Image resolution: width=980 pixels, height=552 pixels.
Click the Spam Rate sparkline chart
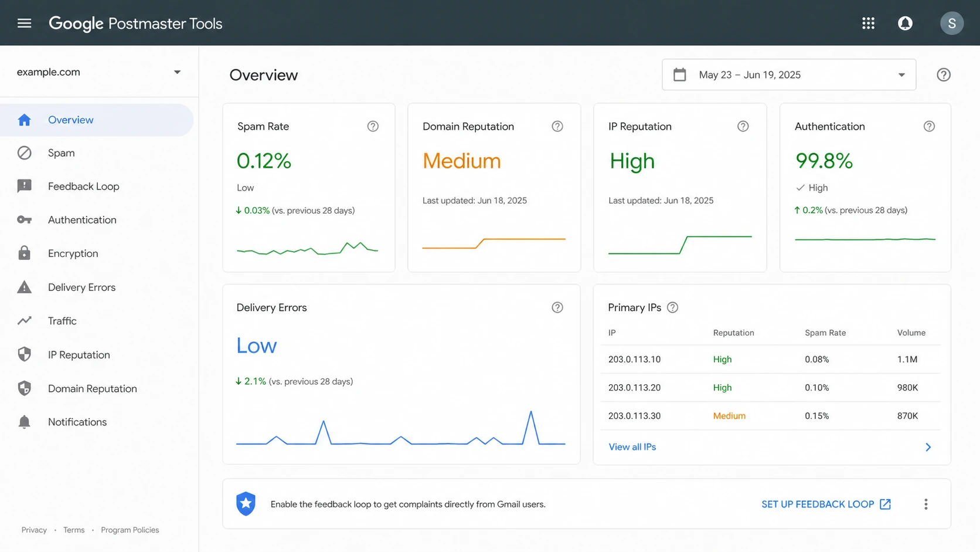[x=308, y=248]
